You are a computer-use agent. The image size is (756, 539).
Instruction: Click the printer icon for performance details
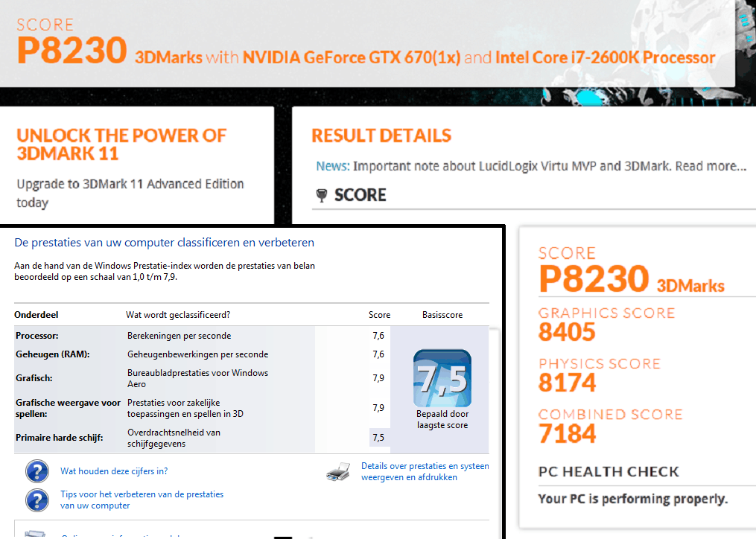pos(338,471)
